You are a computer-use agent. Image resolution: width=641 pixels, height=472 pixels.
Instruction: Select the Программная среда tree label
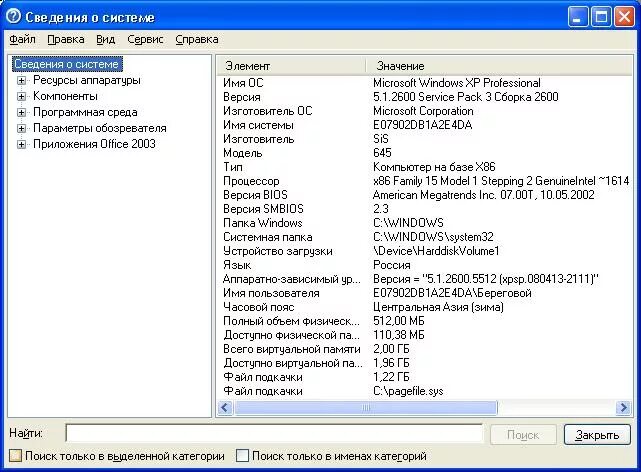pyautogui.click(x=85, y=112)
